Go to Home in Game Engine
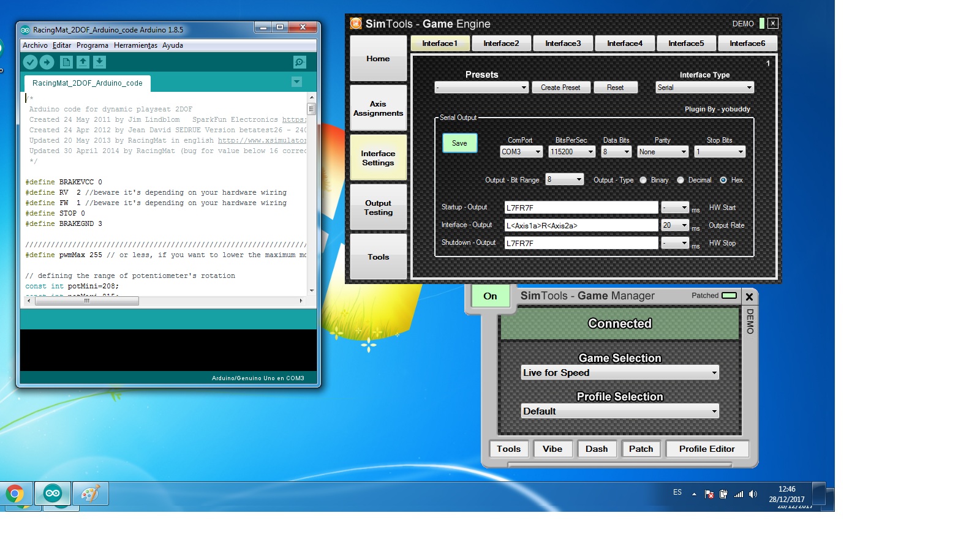 (x=378, y=59)
